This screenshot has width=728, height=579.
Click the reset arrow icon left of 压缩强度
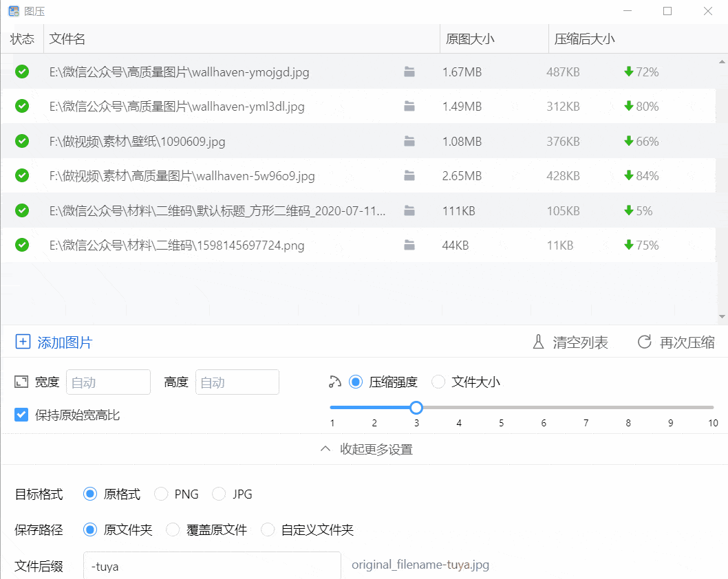tap(334, 382)
